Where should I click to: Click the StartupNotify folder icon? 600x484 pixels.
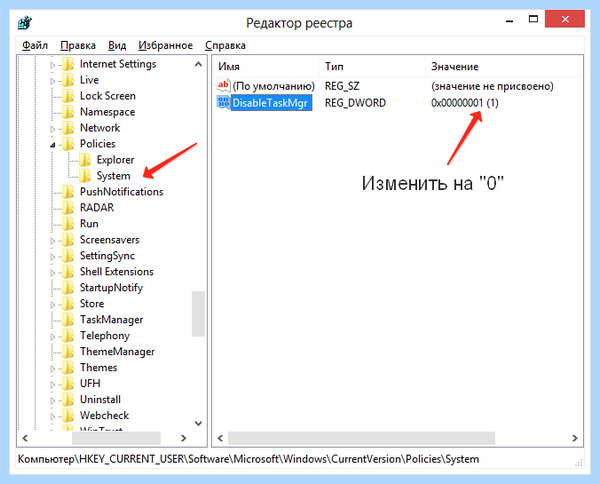[x=68, y=288]
